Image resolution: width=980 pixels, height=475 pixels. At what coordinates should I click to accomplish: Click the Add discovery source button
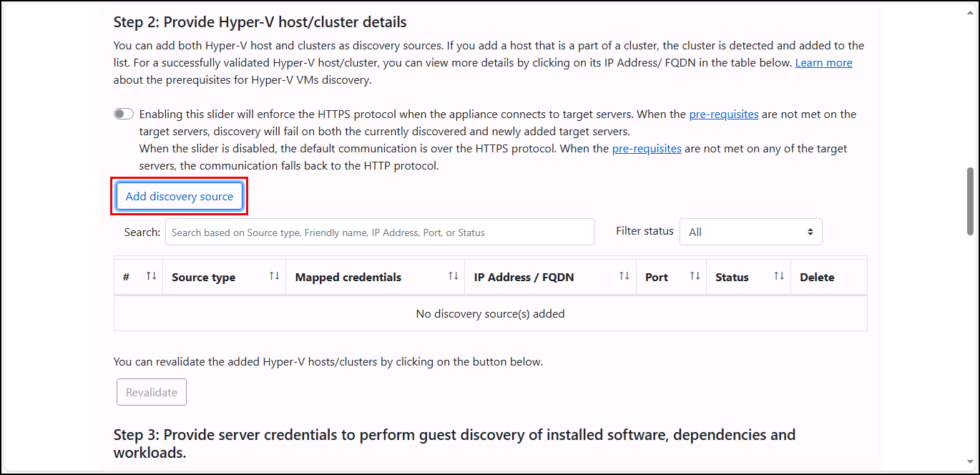pyautogui.click(x=180, y=196)
